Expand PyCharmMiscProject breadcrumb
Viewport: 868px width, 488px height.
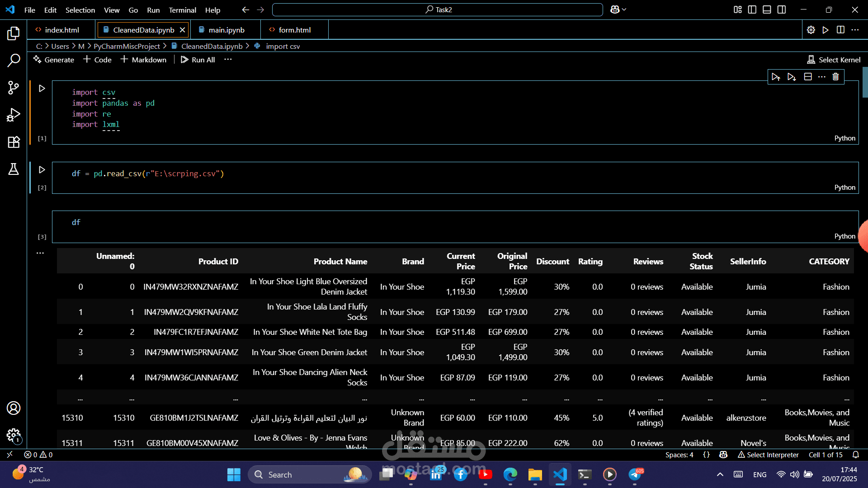(127, 46)
